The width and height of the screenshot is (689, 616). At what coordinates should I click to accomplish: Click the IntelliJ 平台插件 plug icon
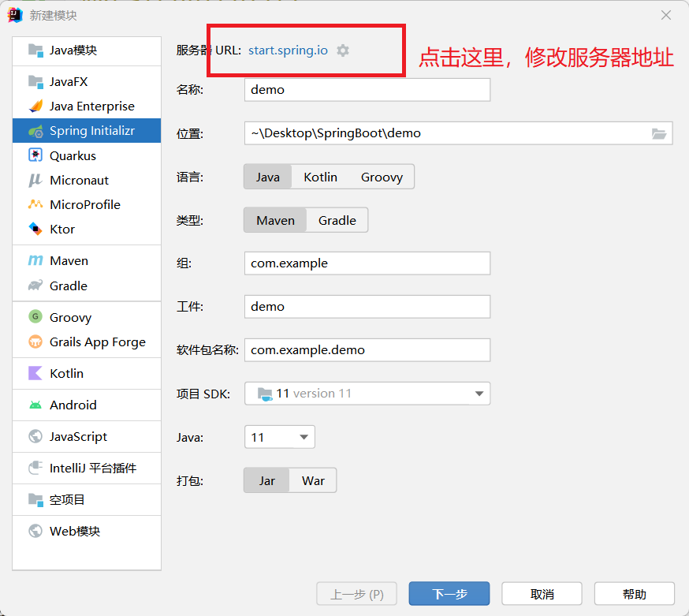[35, 468]
